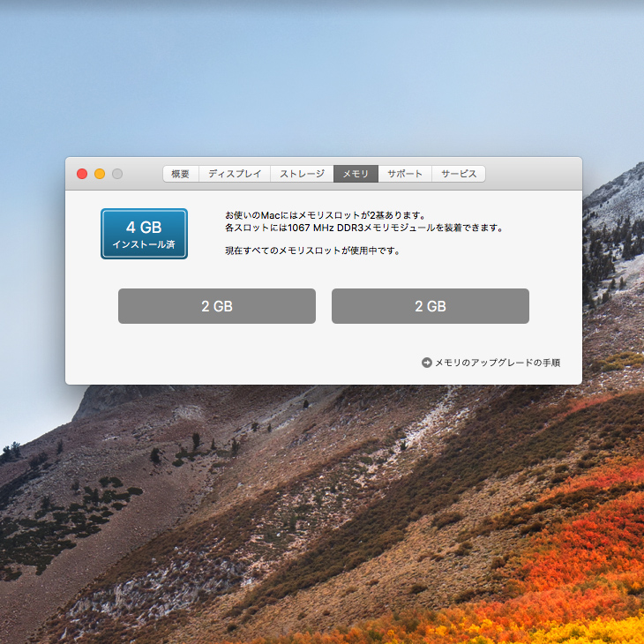Click the arrow icon beside メモリのアップグレードの手順
This screenshot has width=644, height=644.
(x=427, y=363)
